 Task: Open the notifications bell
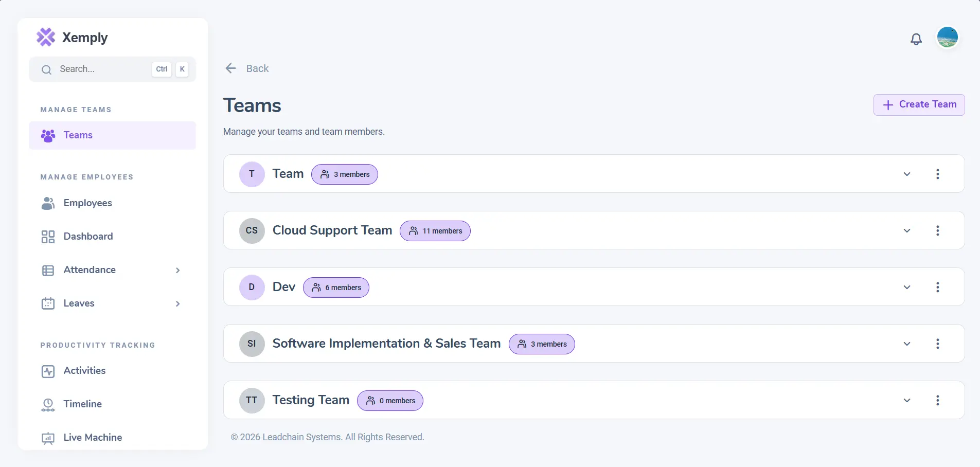coord(916,39)
